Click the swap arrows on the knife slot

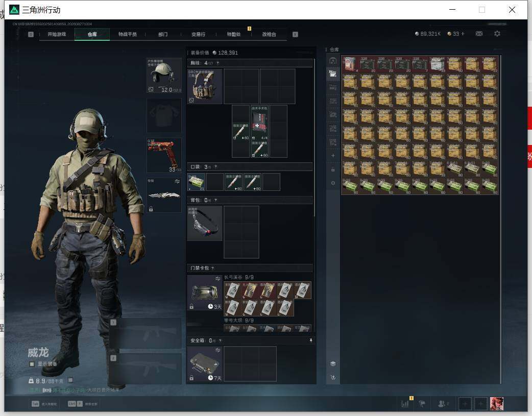pyautogui.click(x=177, y=182)
